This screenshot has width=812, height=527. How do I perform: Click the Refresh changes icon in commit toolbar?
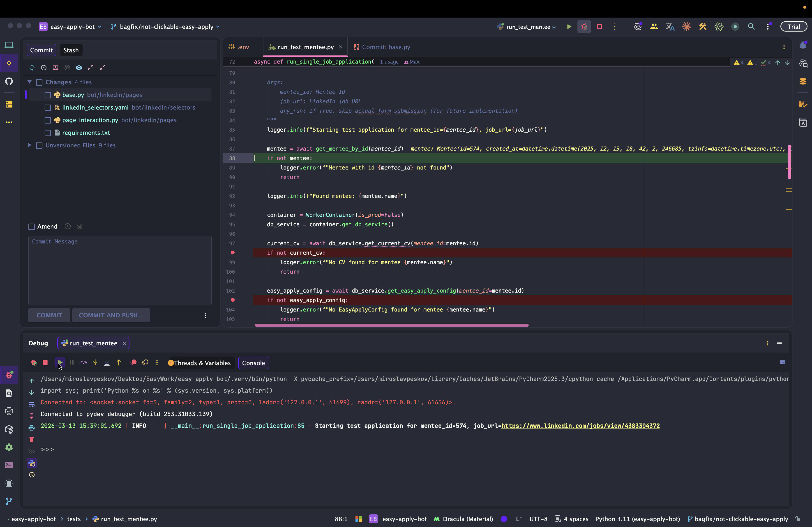tap(32, 67)
